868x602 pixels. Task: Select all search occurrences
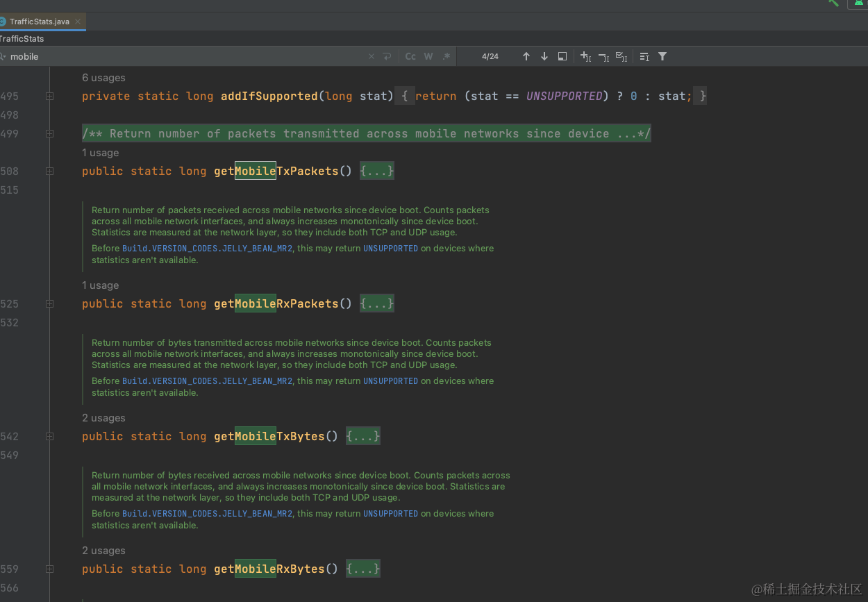pyautogui.click(x=621, y=56)
